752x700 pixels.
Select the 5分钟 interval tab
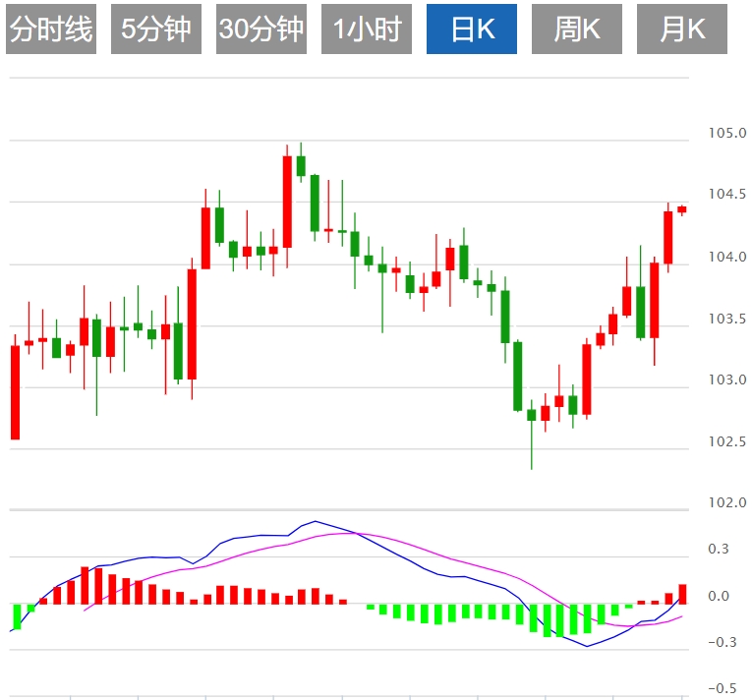[x=156, y=29]
